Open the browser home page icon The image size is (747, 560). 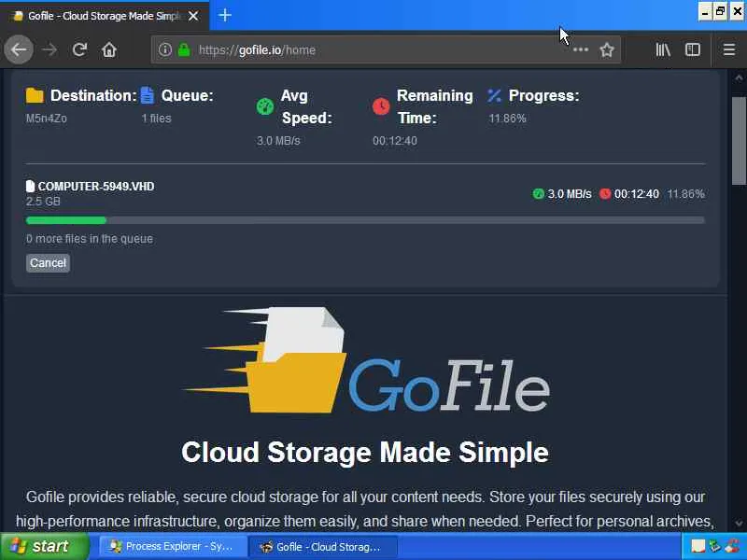point(109,49)
